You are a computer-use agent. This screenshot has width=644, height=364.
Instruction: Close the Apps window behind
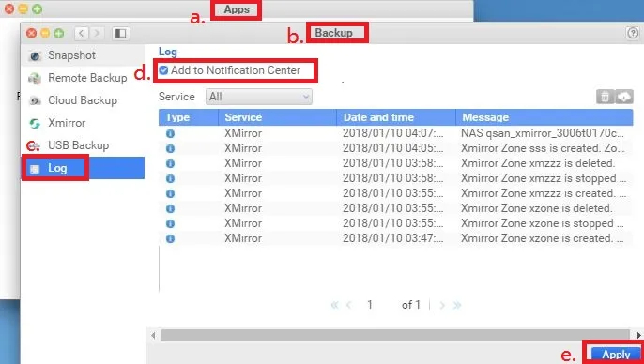click(x=9, y=9)
